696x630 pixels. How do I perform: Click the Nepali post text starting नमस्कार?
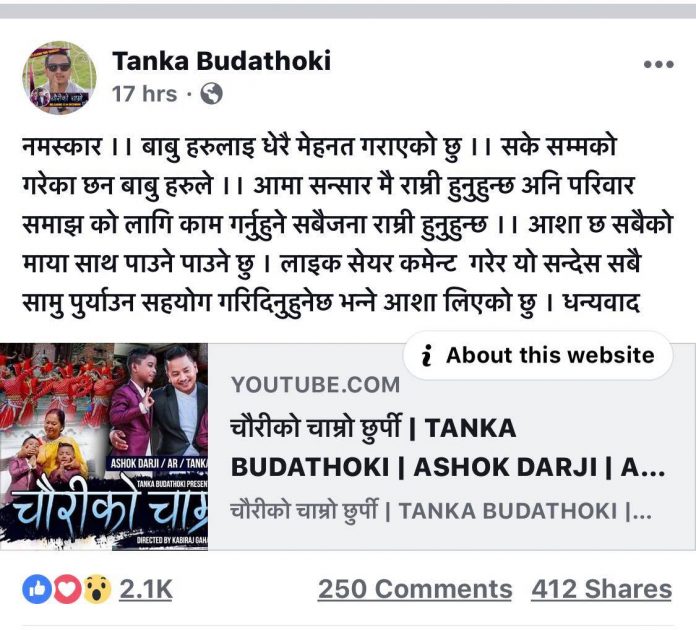coord(347,225)
